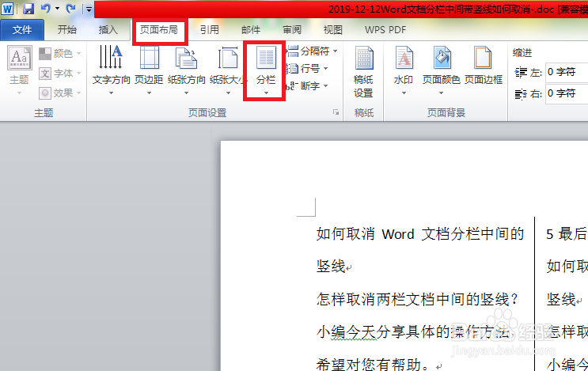Screen dimensions: 588x371
Task: Switch to the 引用 tab
Action: (x=209, y=29)
